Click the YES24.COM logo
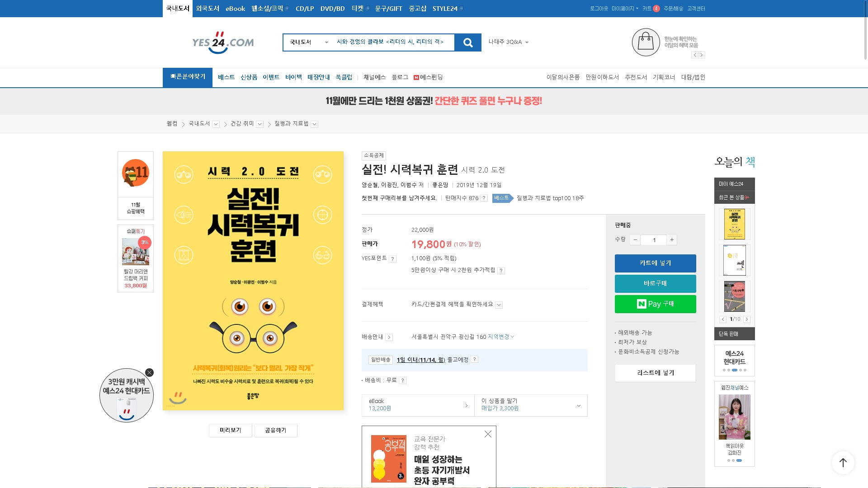This screenshot has height=488, width=868. click(x=223, y=42)
